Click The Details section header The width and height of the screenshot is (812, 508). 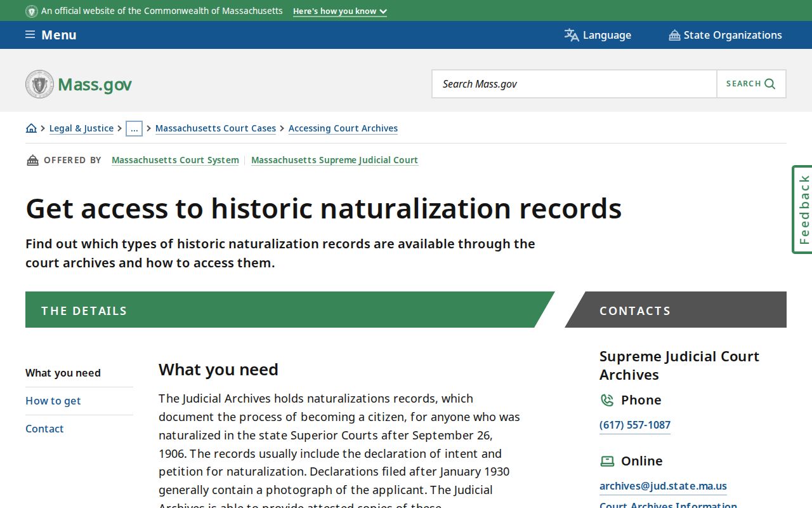[x=290, y=310]
